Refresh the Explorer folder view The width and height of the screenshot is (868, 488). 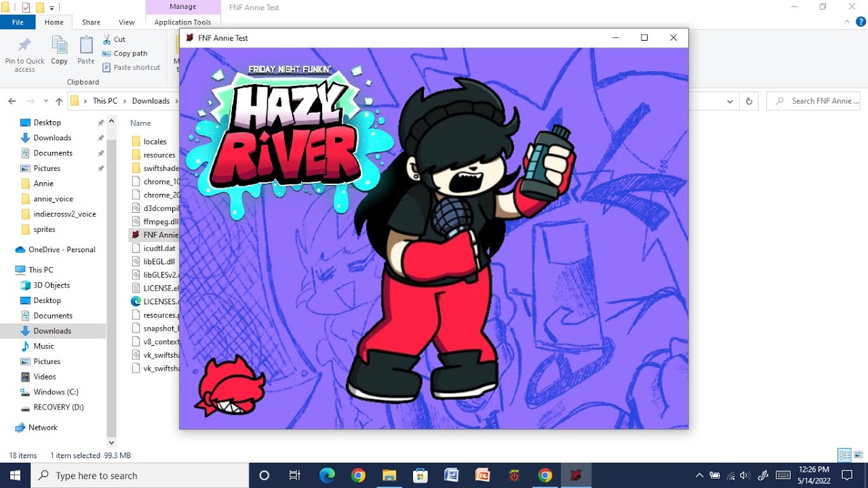[x=749, y=101]
